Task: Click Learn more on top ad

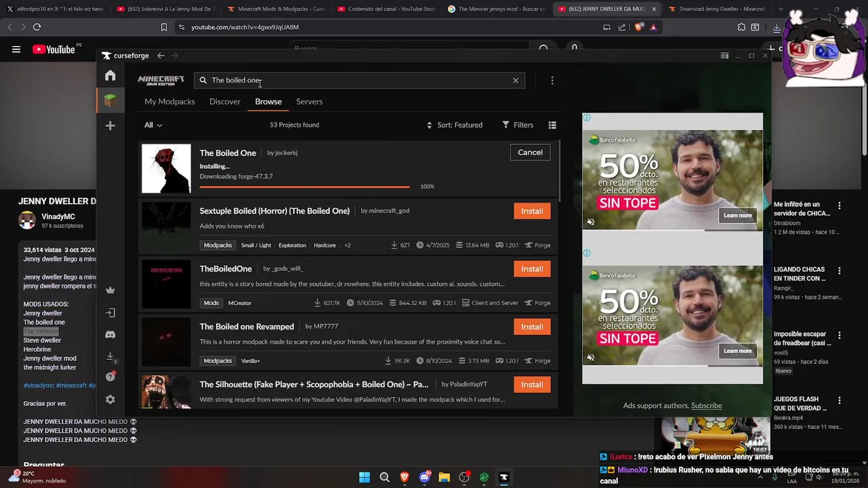Action: click(x=737, y=216)
